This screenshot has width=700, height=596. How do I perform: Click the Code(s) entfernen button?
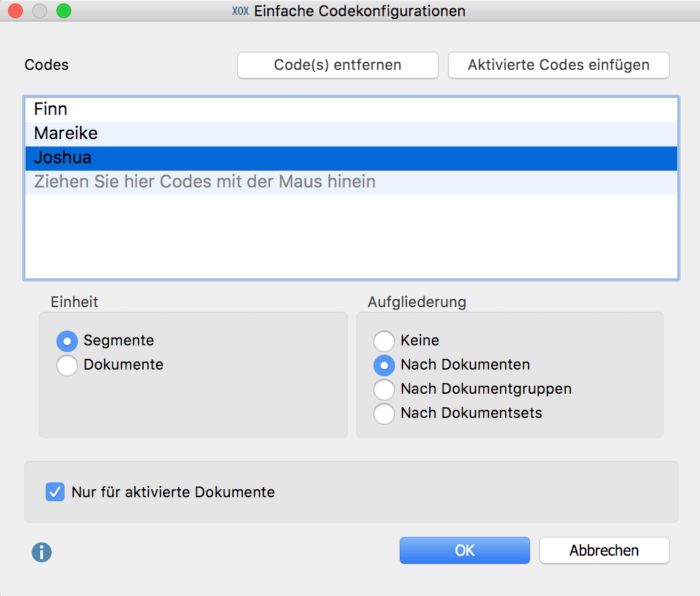click(x=337, y=65)
